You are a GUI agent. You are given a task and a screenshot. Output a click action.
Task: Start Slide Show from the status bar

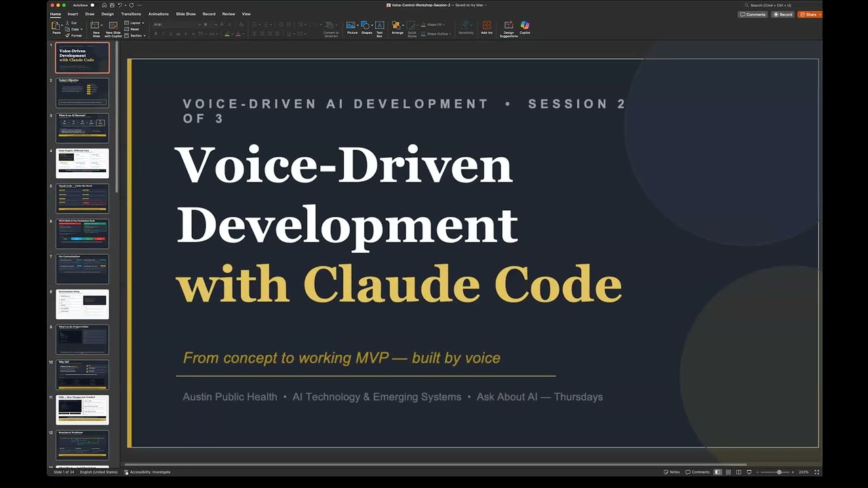(x=749, y=472)
